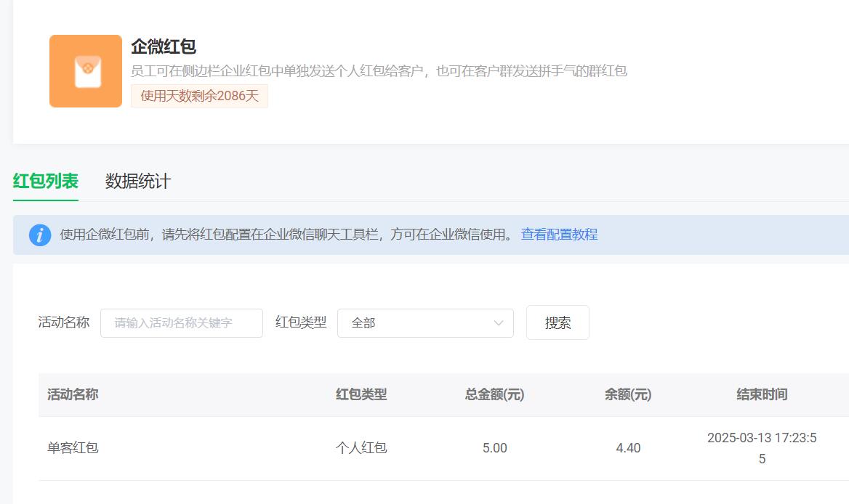
Task: Click the 5.00 total amount cell
Action: pos(494,448)
